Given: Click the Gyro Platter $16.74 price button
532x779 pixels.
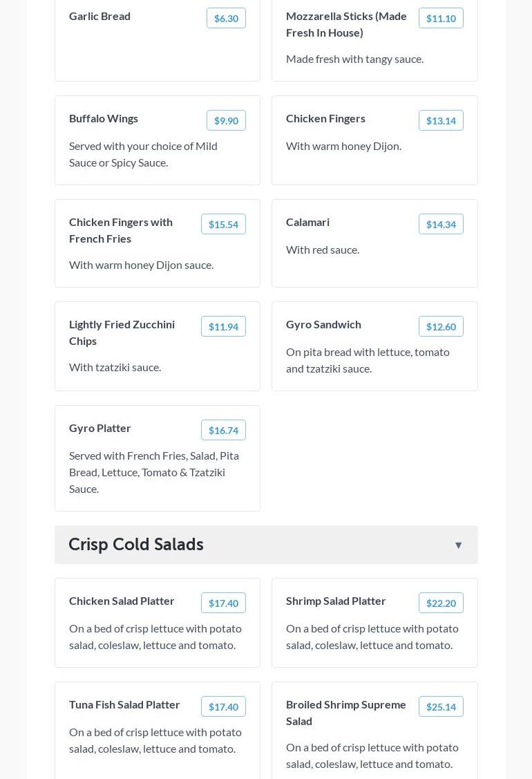Looking at the screenshot, I should click(223, 431).
